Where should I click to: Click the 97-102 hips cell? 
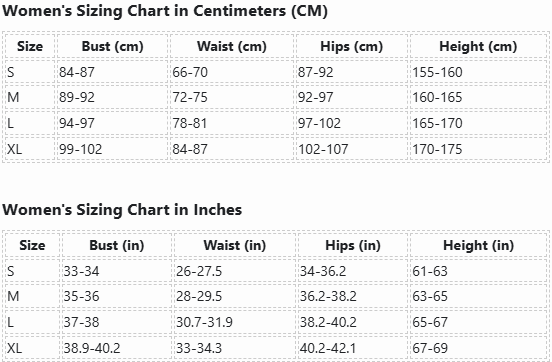351,123
